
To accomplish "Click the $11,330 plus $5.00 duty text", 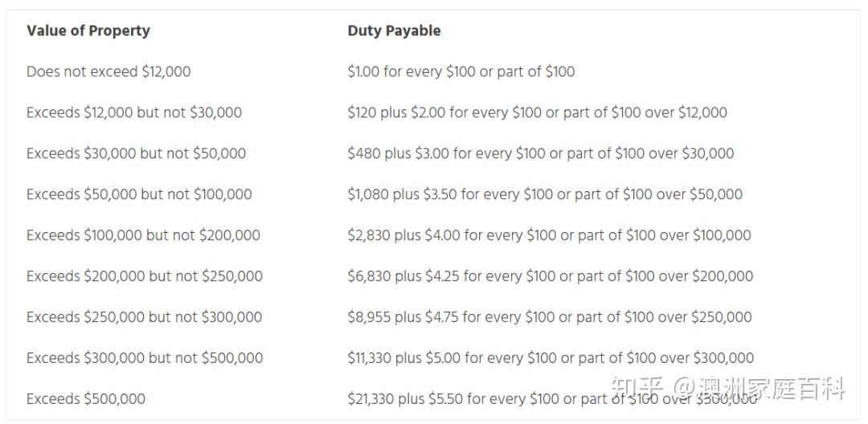I will [551, 357].
